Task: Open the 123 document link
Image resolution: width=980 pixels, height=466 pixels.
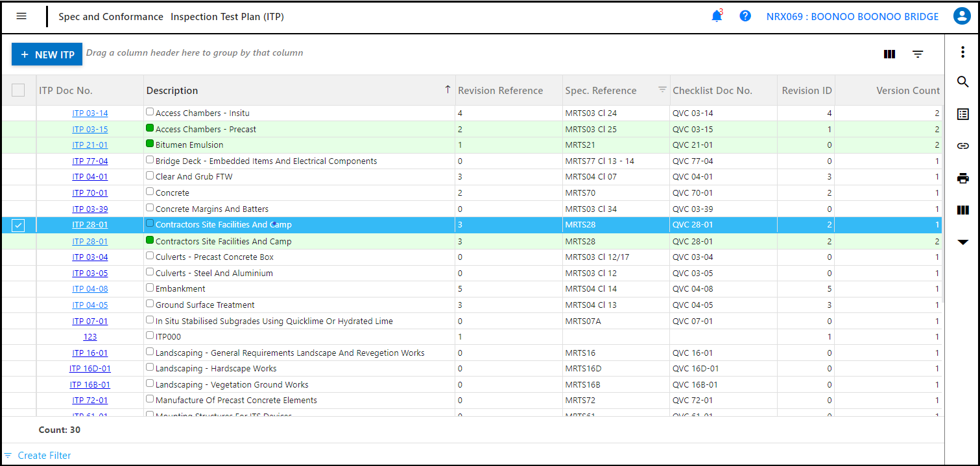Action: coord(90,336)
